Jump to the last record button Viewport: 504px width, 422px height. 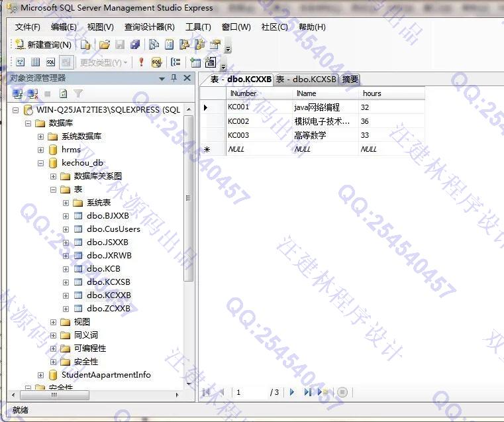tap(307, 392)
